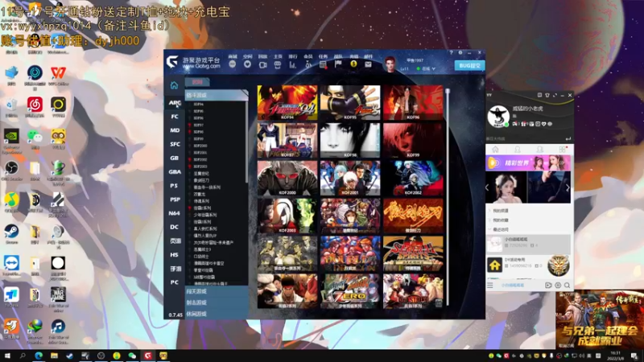Viewport: 644px width, 362px height.
Task: Open the KOF95 game thumbnail
Action: click(350, 103)
